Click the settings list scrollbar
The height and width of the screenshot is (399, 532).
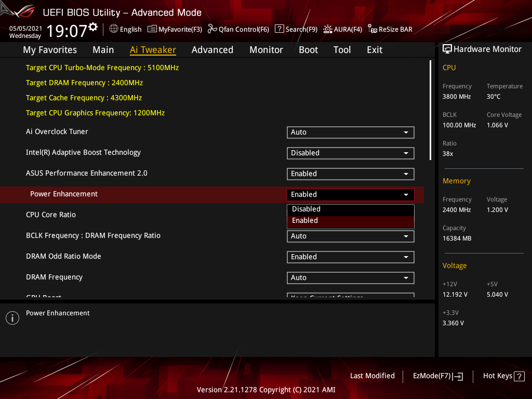430,110
